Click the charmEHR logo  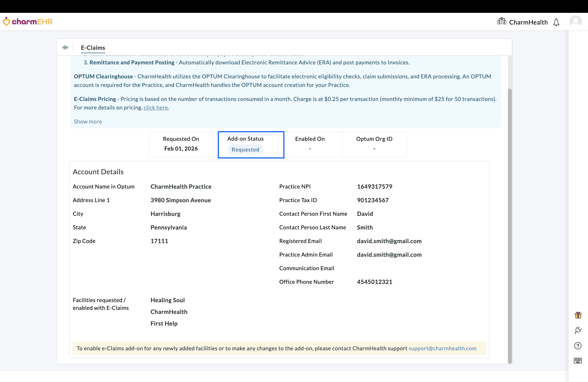click(28, 22)
